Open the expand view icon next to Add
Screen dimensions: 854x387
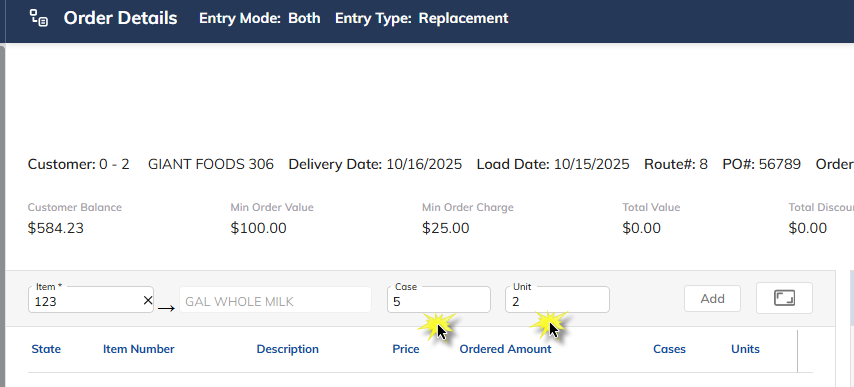tap(784, 298)
